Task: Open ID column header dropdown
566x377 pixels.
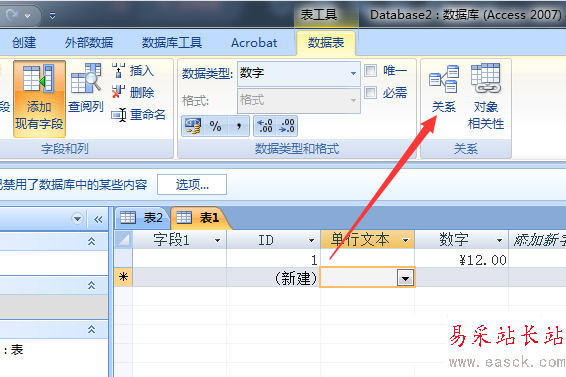Action: point(311,240)
